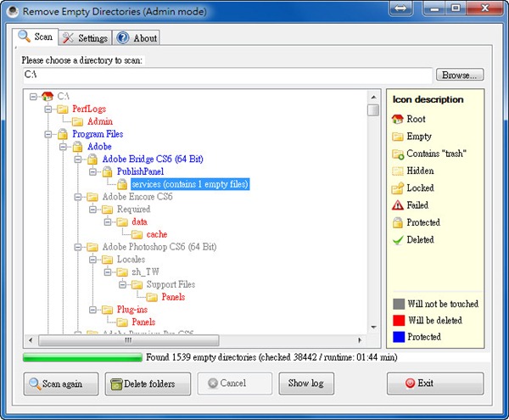This screenshot has height=420, width=509.
Task: Click Scan again button
Action: 61,384
